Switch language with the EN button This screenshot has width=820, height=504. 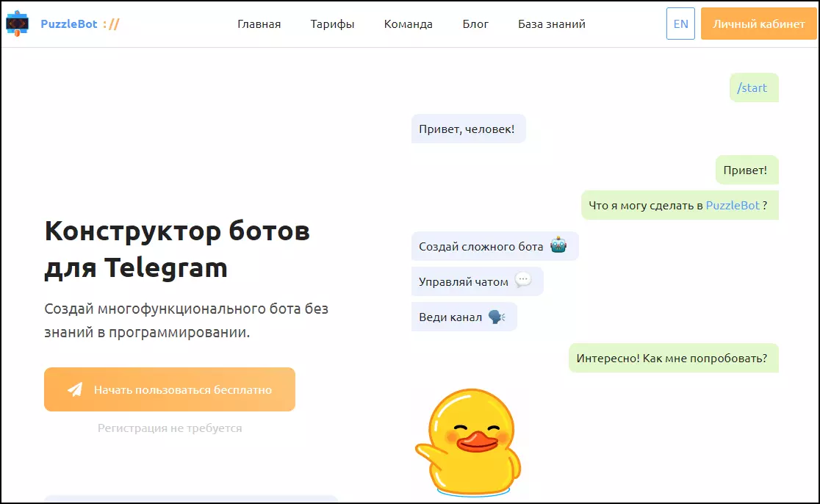[x=680, y=24]
